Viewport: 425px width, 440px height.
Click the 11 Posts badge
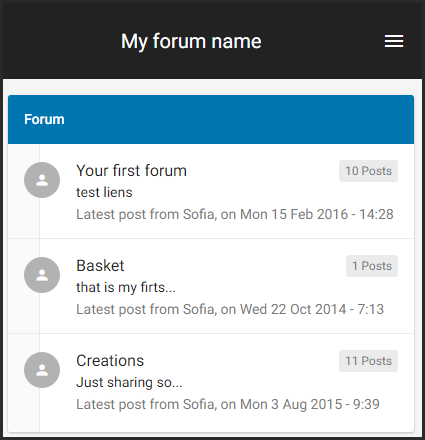coord(368,361)
